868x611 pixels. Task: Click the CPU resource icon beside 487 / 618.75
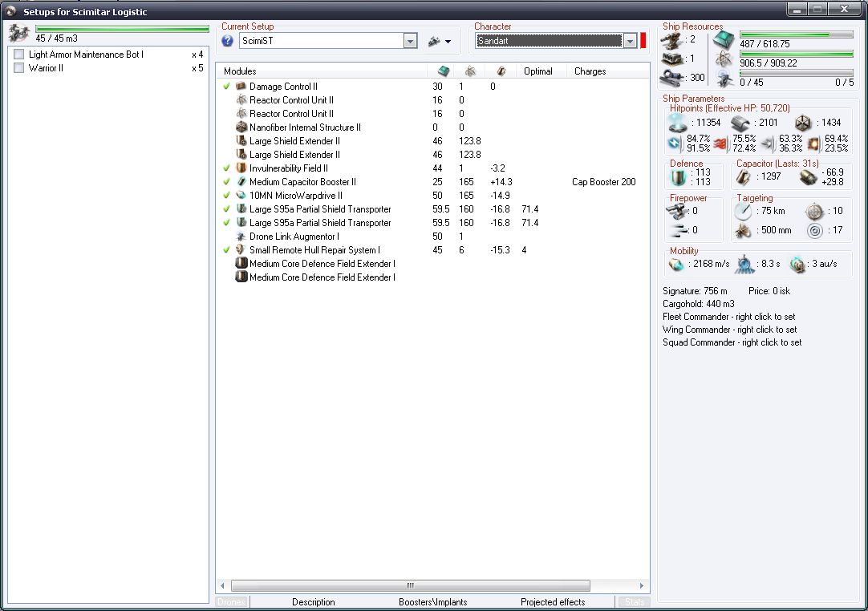[x=724, y=40]
